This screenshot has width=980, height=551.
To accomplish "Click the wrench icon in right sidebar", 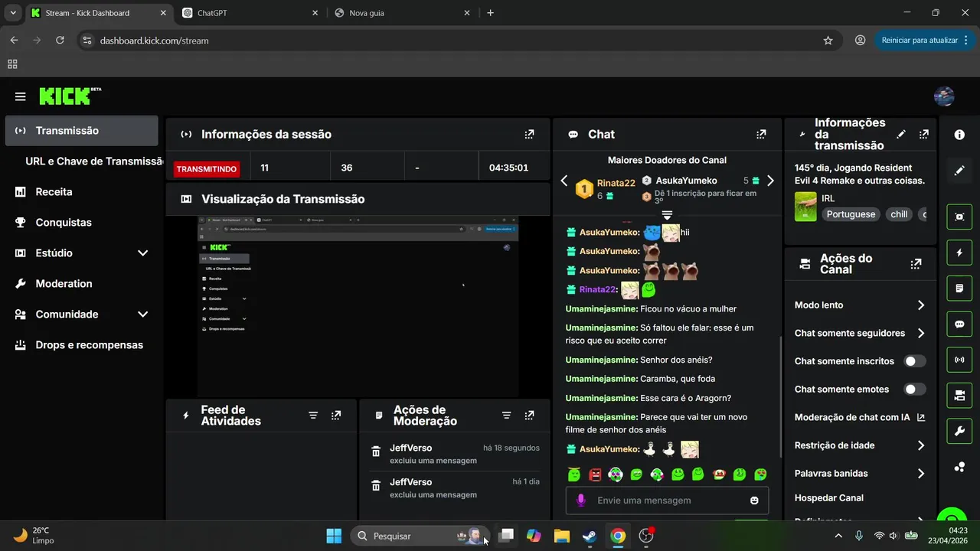I will (959, 432).
